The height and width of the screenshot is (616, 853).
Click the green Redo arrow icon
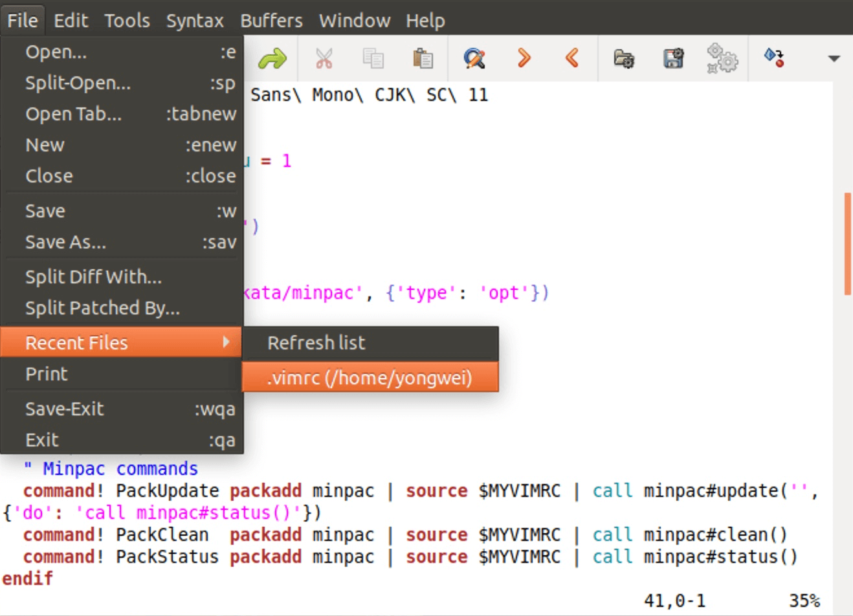(272, 59)
